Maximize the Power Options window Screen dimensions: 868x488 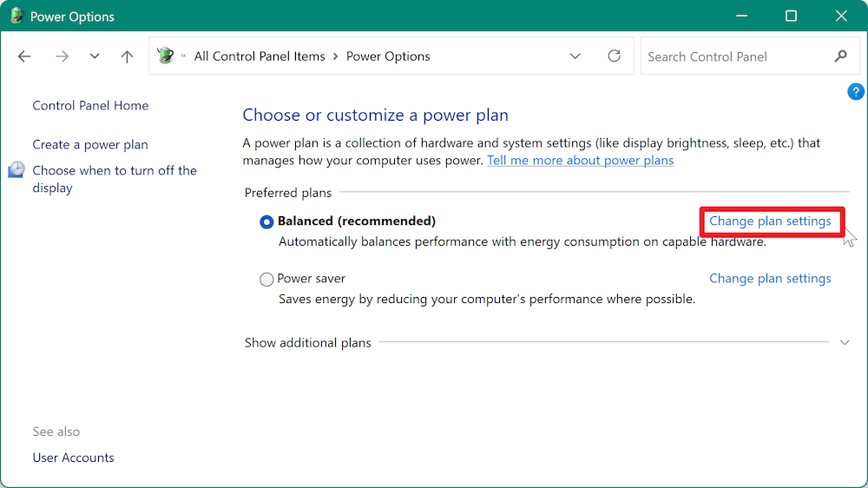(x=791, y=16)
